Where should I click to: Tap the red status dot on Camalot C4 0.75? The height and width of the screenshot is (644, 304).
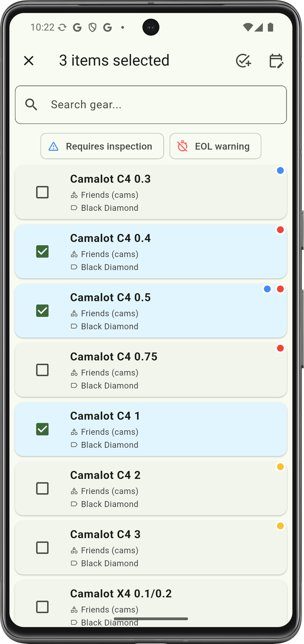pos(280,348)
